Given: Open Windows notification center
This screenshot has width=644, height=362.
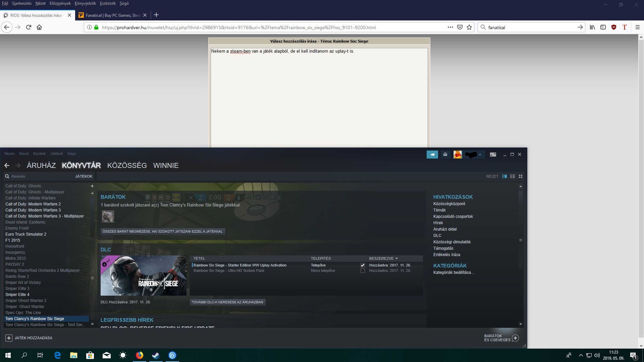Looking at the screenshot, I should click(633, 356).
